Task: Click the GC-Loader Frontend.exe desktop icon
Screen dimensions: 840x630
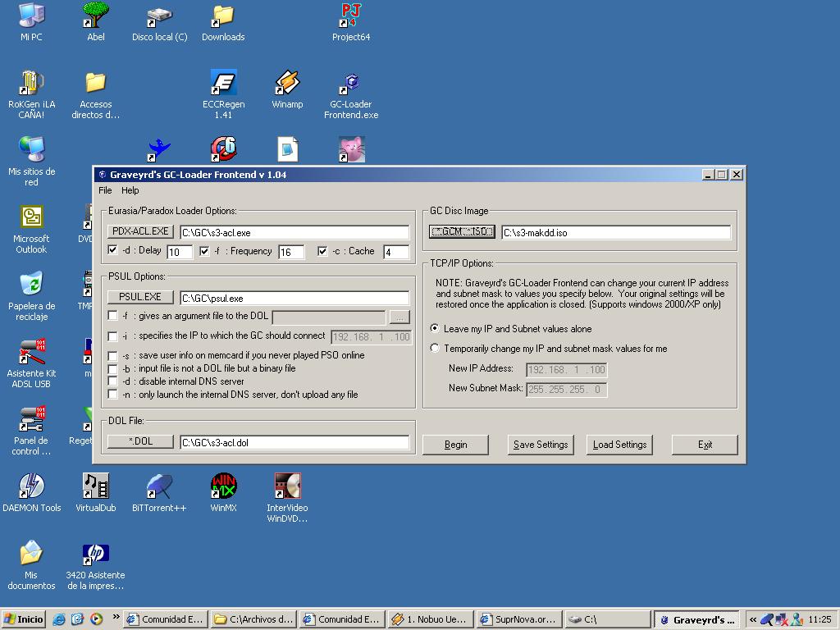Action: coord(350,84)
